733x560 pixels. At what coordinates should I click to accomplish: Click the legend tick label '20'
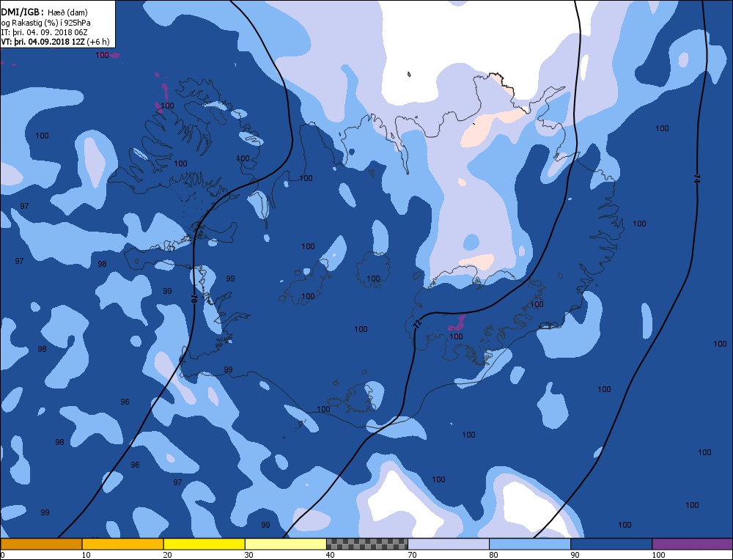point(167,555)
